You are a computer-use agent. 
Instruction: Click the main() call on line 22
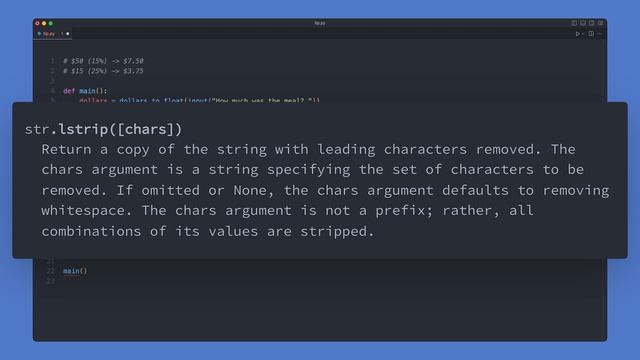[x=75, y=271]
